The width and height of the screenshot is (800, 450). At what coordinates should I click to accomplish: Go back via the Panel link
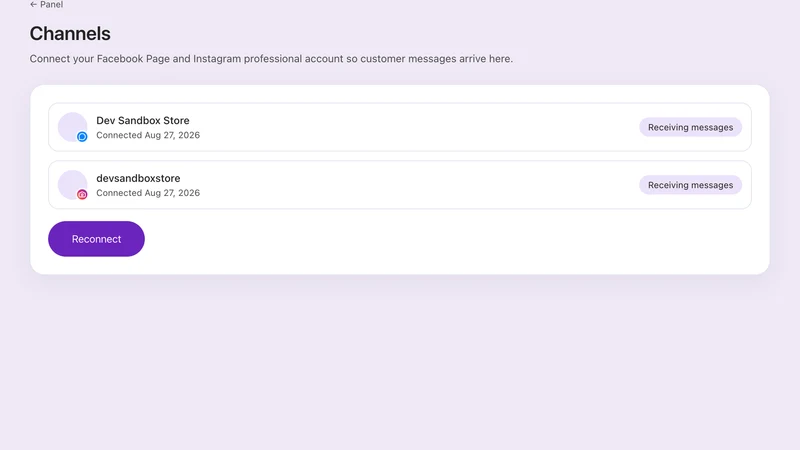pos(46,5)
